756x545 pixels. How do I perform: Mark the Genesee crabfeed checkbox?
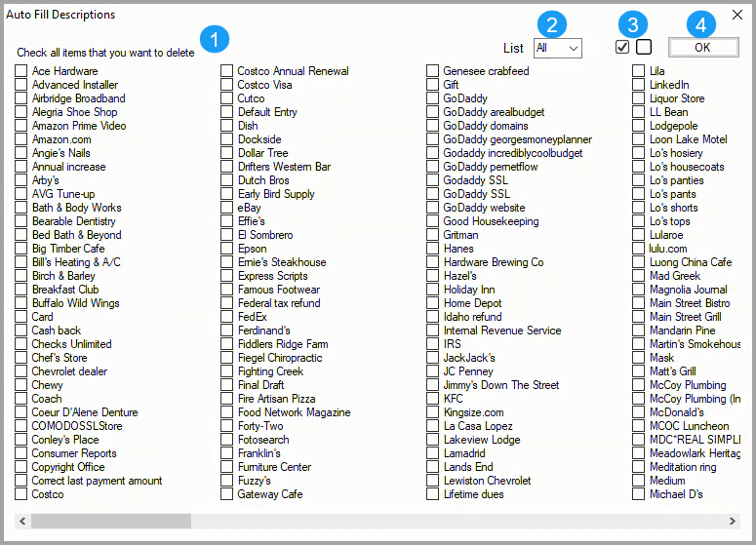click(432, 71)
